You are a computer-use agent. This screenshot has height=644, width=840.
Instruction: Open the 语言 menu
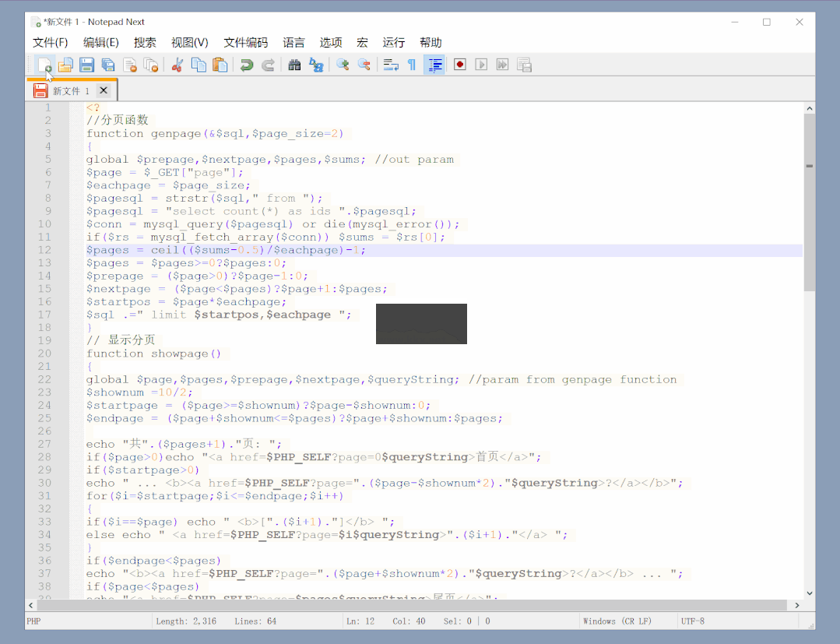pyautogui.click(x=293, y=43)
